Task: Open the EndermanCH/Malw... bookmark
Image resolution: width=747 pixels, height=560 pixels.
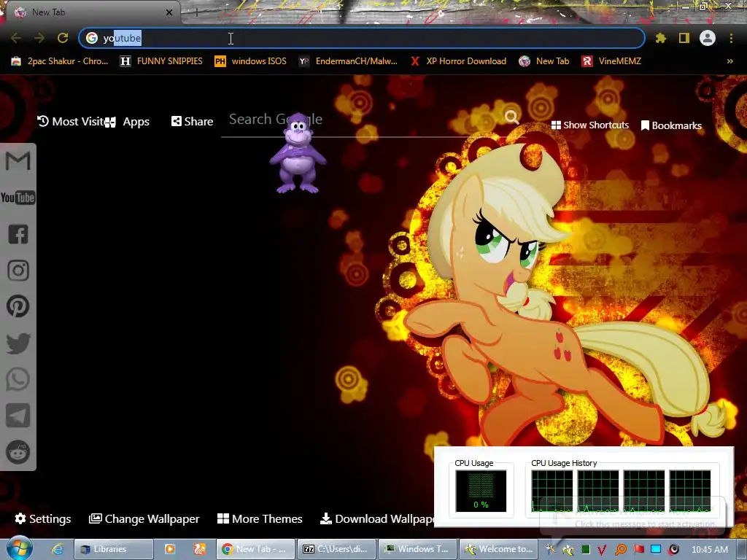Action: [348, 61]
